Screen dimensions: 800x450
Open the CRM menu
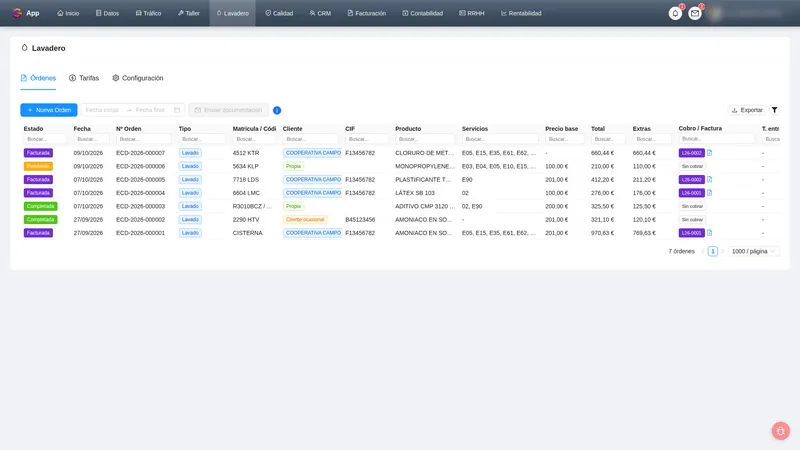(x=320, y=13)
